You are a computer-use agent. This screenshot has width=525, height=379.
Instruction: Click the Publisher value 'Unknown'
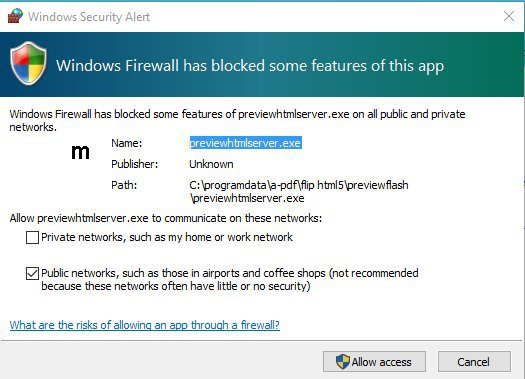tap(211, 164)
